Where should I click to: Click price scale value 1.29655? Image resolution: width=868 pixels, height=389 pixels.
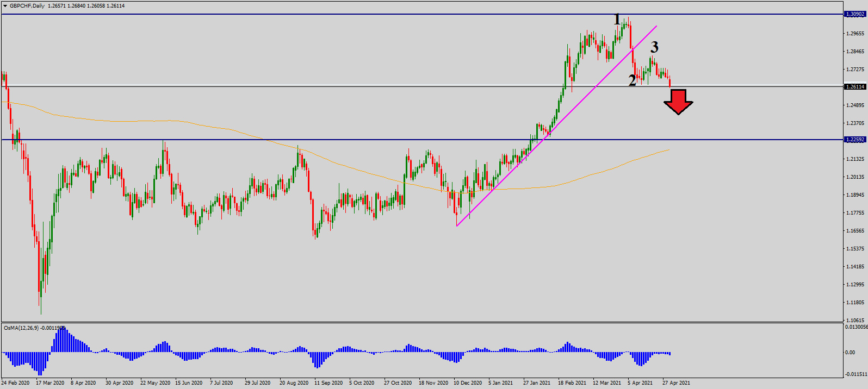click(855, 34)
